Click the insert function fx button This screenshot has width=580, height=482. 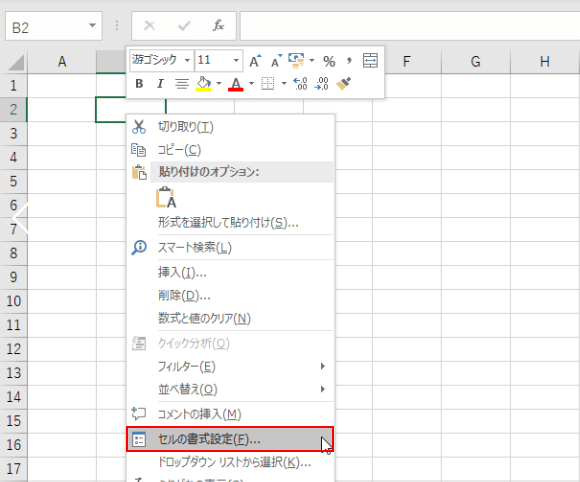click(x=218, y=26)
